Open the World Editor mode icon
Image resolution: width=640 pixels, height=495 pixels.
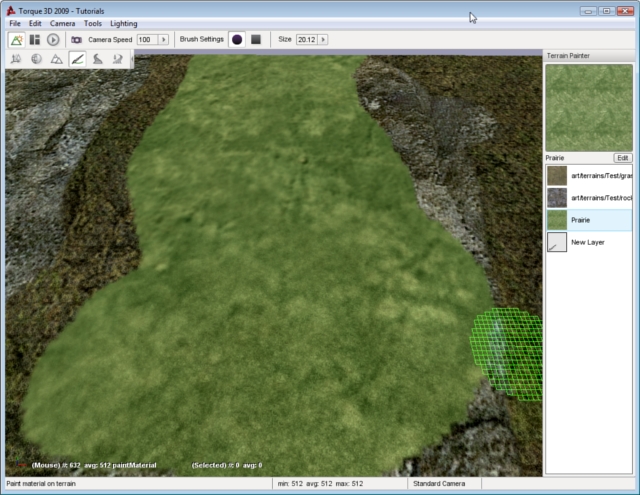(16, 39)
